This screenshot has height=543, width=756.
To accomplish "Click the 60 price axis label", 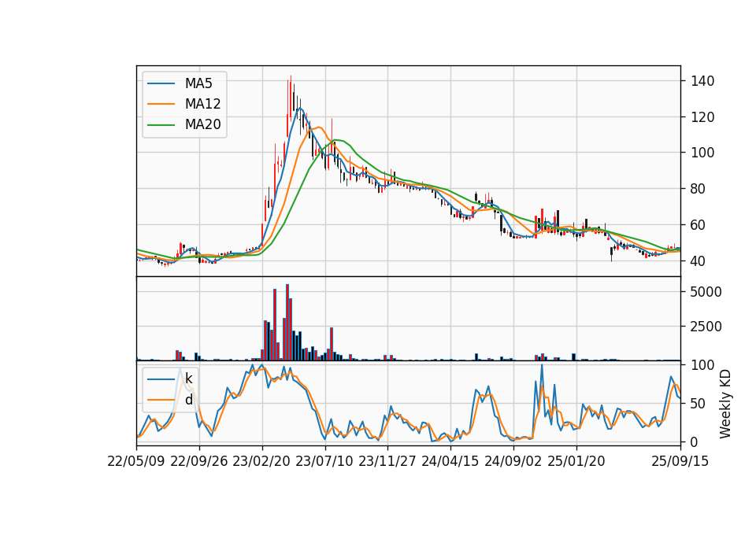I will (699, 225).
